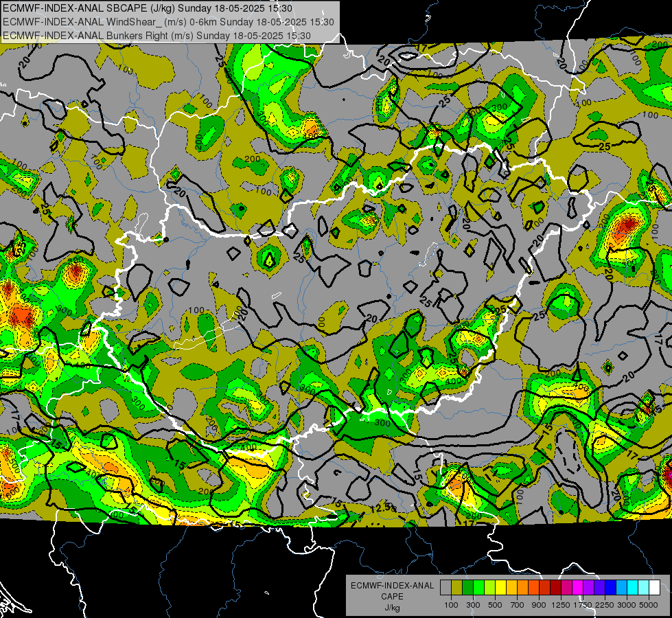Click the '500' tick label under legend
Screen dimensions: 672x618
click(x=495, y=605)
